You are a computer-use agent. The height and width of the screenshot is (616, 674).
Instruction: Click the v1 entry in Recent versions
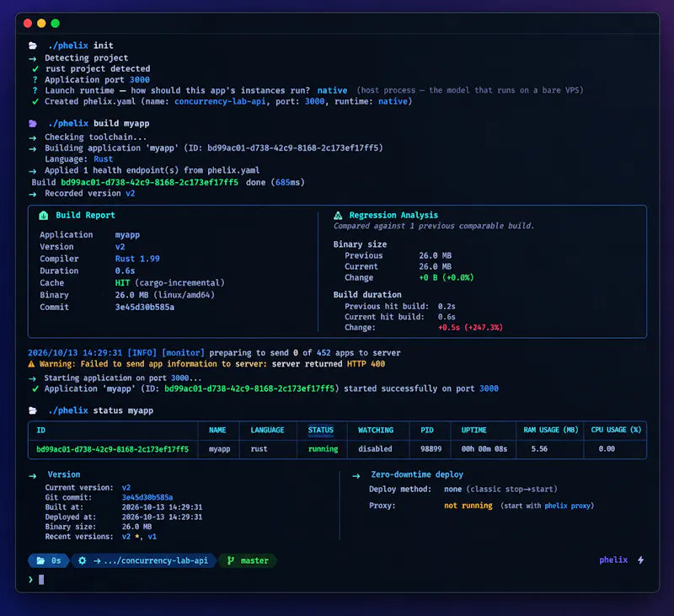point(152,537)
